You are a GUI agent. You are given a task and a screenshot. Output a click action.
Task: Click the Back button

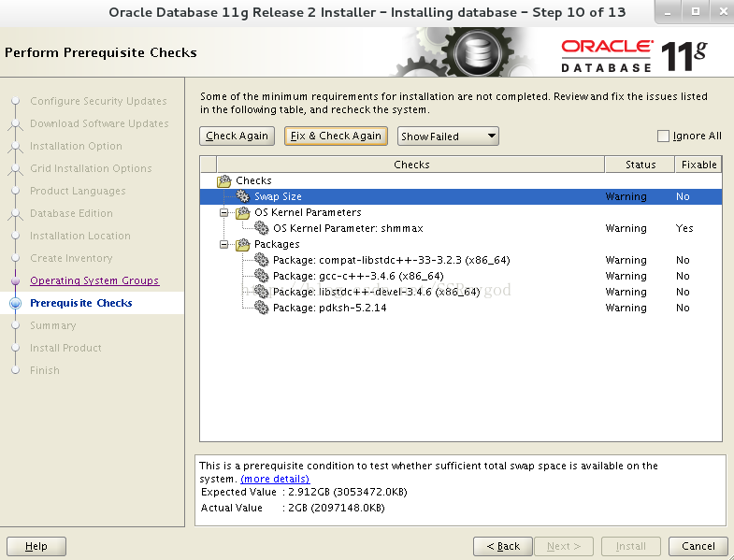[503, 546]
